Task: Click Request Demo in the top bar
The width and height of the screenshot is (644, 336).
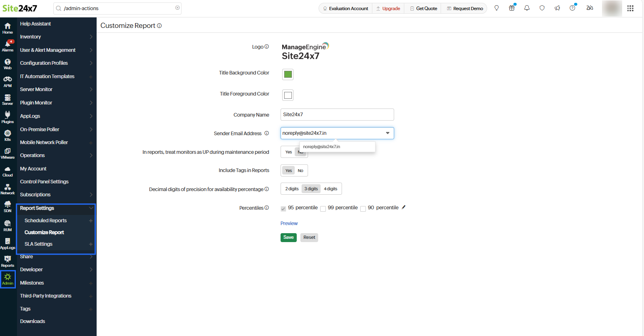Action: (465, 9)
